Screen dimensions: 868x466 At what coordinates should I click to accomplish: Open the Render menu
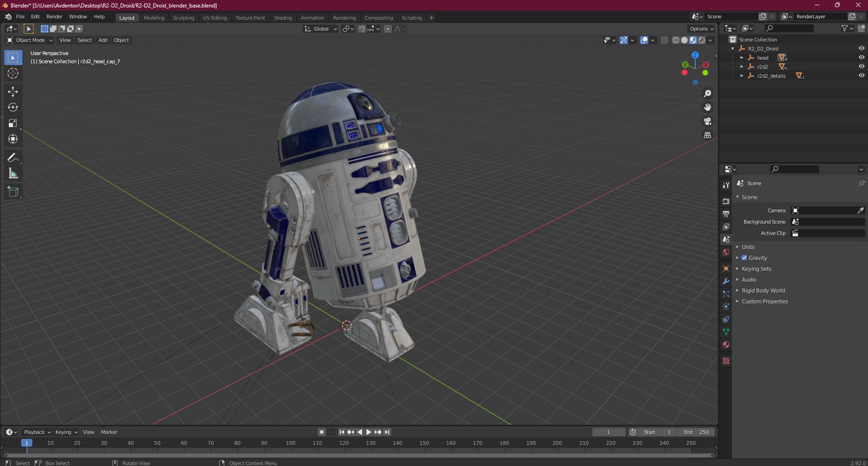[54, 17]
